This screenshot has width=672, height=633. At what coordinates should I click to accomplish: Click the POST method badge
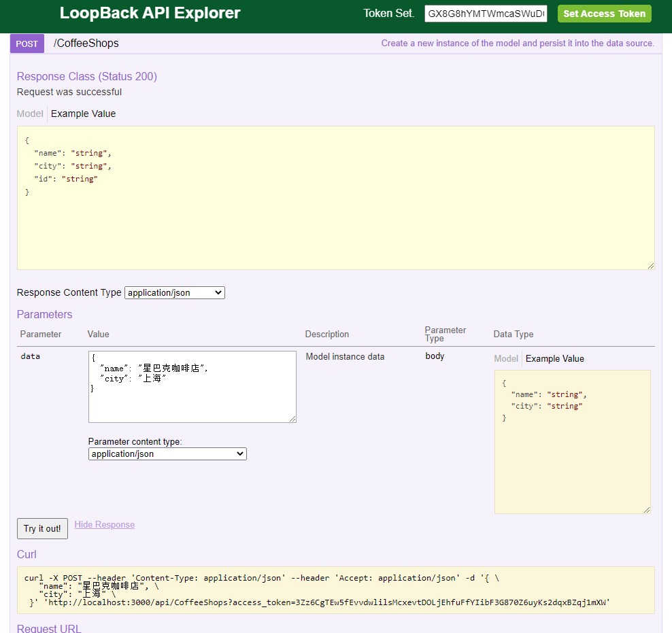(x=27, y=44)
